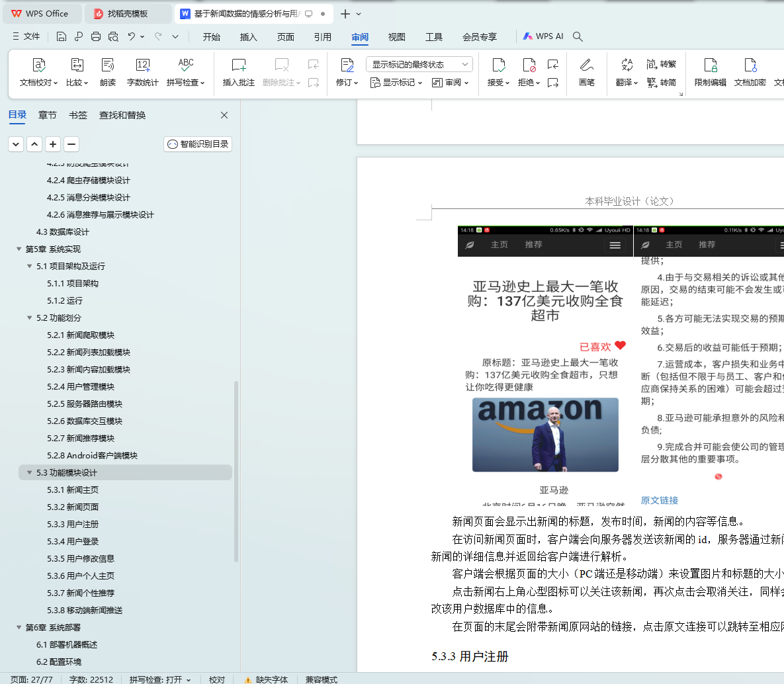This screenshot has width=784, height=684.
Task: Collapse the 5.1 项目架构及运行 node
Action: (x=30, y=266)
